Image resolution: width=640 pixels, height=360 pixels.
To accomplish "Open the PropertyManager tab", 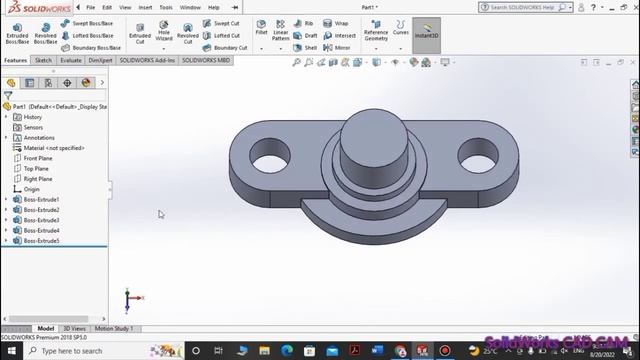I will [30, 83].
